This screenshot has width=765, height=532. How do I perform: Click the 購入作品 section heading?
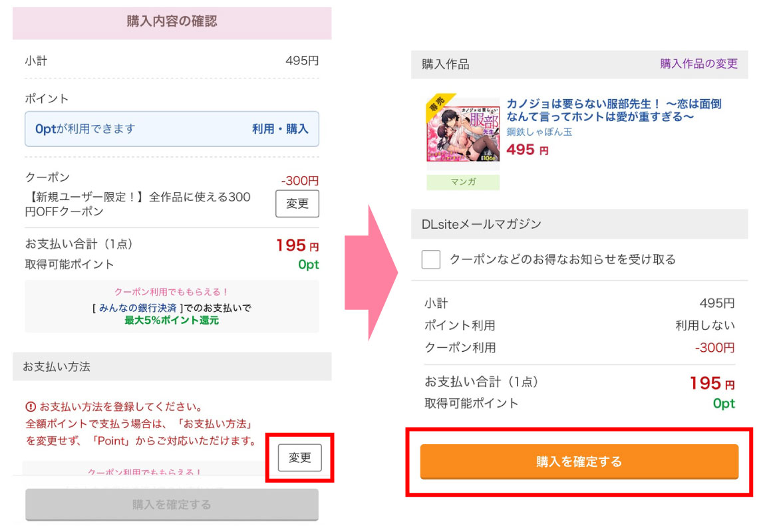point(446,65)
